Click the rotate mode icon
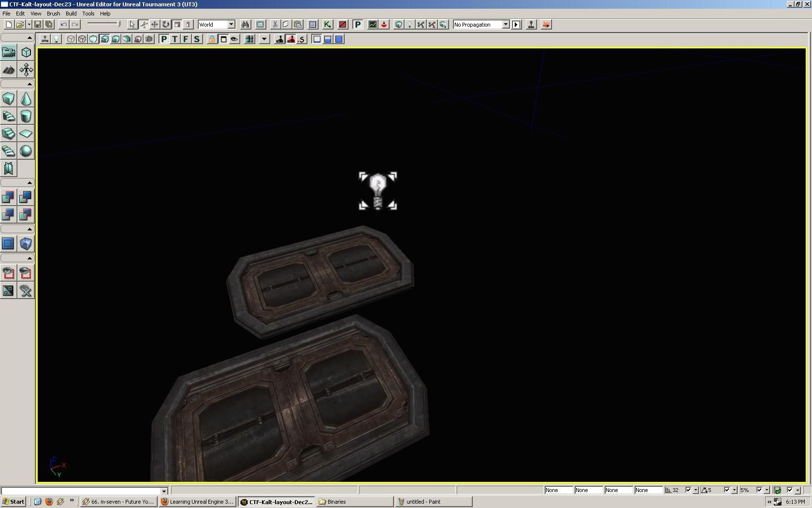This screenshot has height=508, width=812. point(166,25)
